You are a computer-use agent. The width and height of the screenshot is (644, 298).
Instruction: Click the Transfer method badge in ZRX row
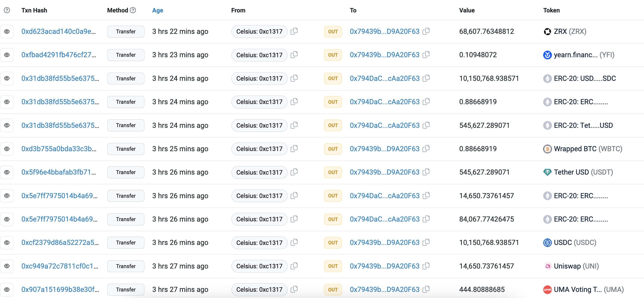[126, 31]
